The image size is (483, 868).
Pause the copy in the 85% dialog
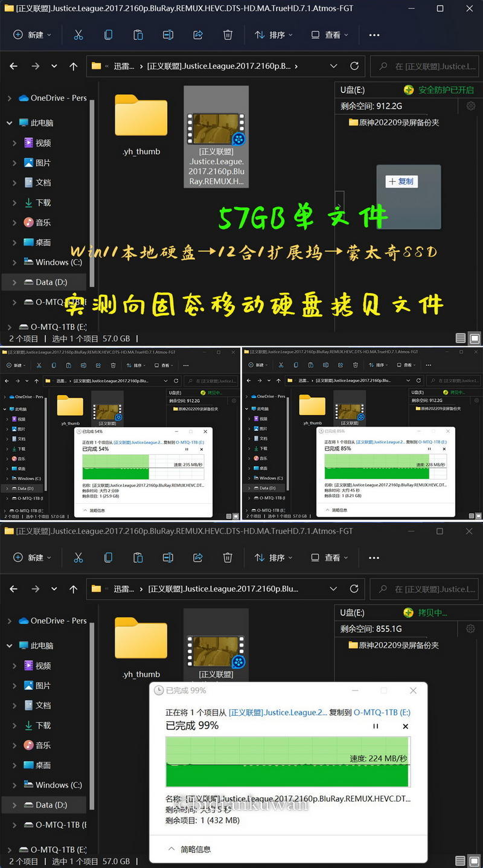pyautogui.click(x=429, y=449)
